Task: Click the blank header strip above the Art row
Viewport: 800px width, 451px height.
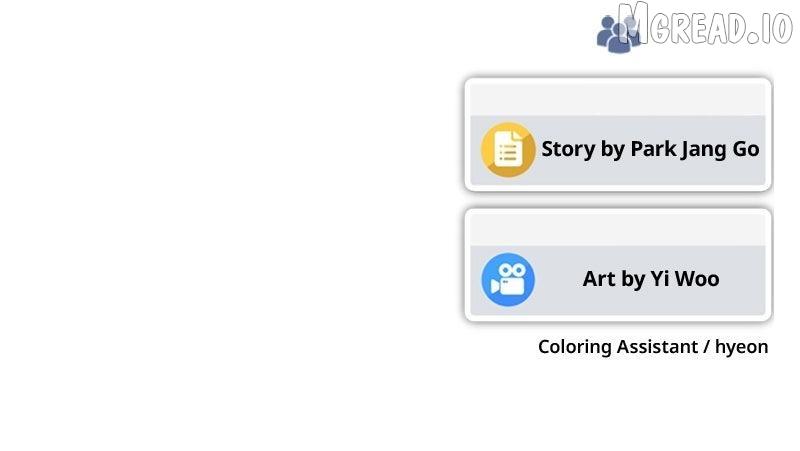Action: [x=618, y=230]
